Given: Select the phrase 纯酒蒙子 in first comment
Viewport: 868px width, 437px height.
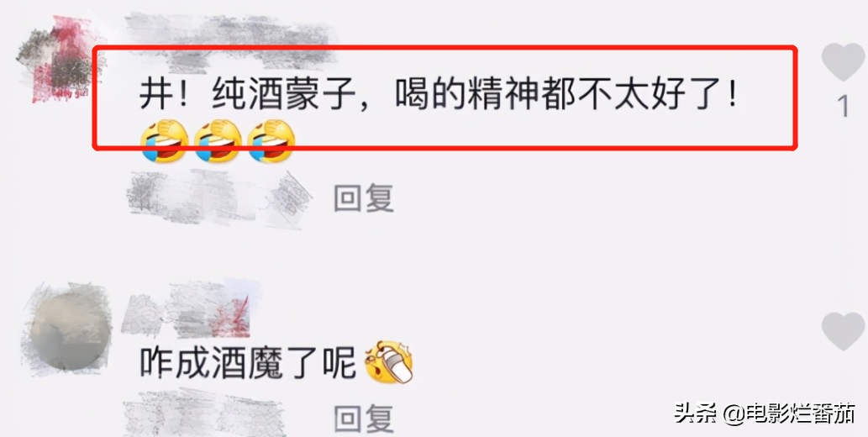Looking at the screenshot, I should (285, 97).
